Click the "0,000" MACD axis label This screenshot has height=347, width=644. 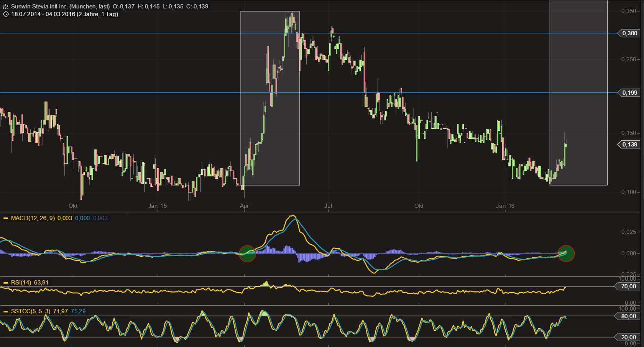[629, 253]
